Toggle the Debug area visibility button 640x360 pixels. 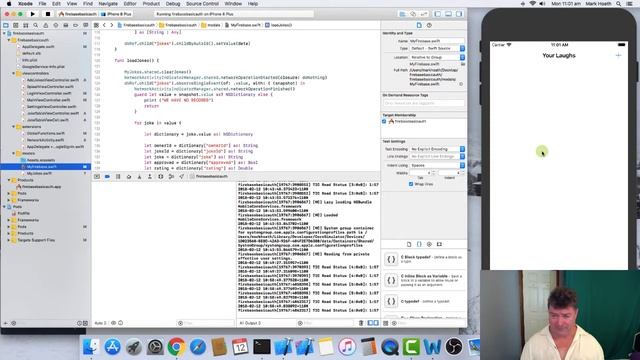click(x=448, y=14)
